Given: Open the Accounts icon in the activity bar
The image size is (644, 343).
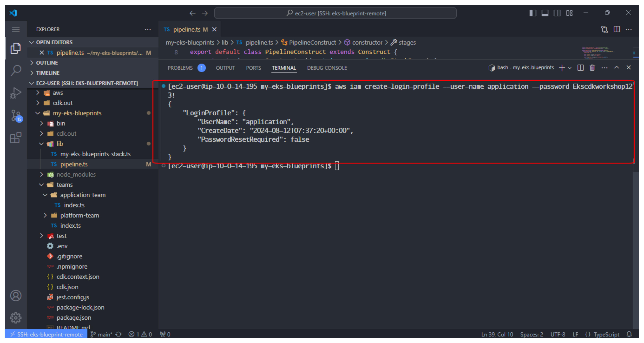Looking at the screenshot, I should (x=16, y=295).
